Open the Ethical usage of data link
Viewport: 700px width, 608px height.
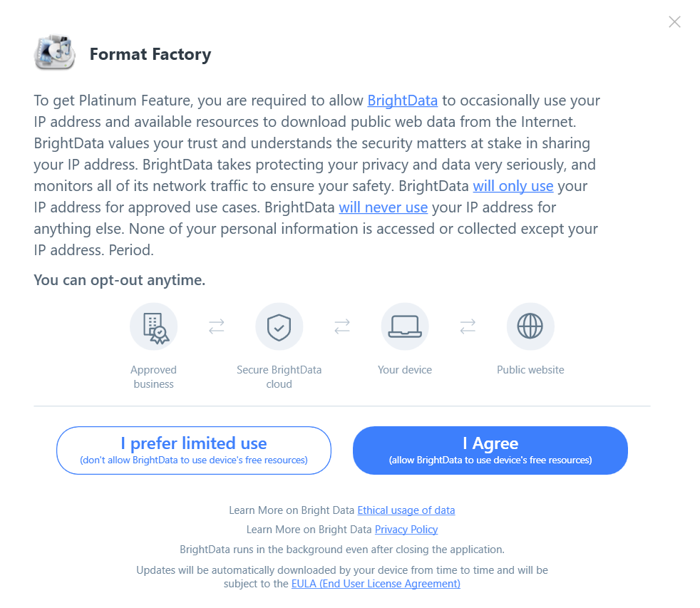pos(406,510)
